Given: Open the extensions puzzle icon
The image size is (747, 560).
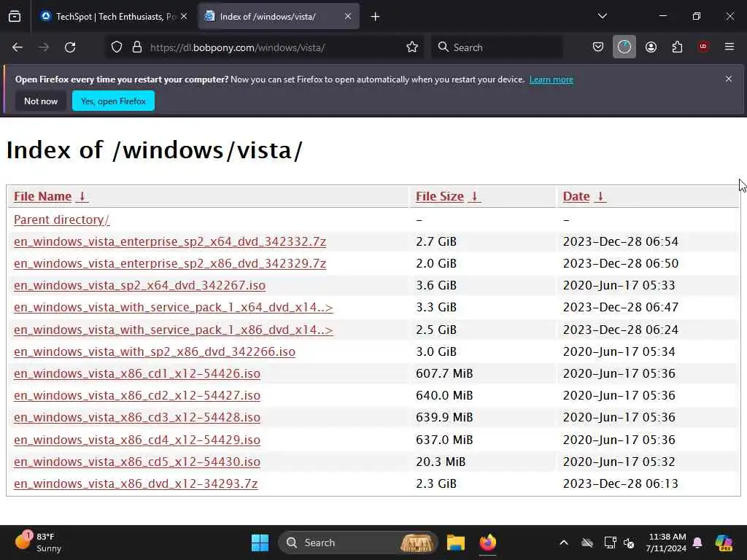Looking at the screenshot, I should coord(677,47).
